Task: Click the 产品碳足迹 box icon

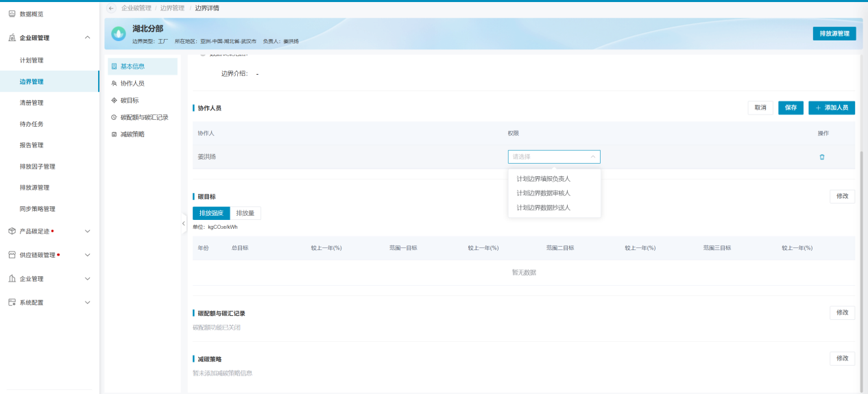Action: tap(12, 231)
